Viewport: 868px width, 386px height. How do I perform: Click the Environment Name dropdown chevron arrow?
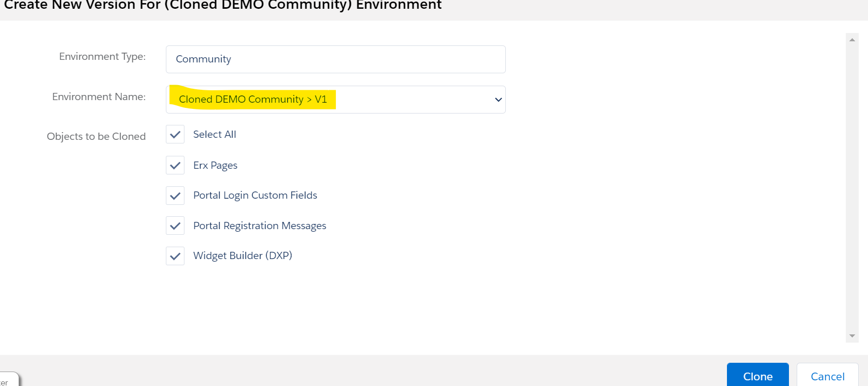pos(498,100)
